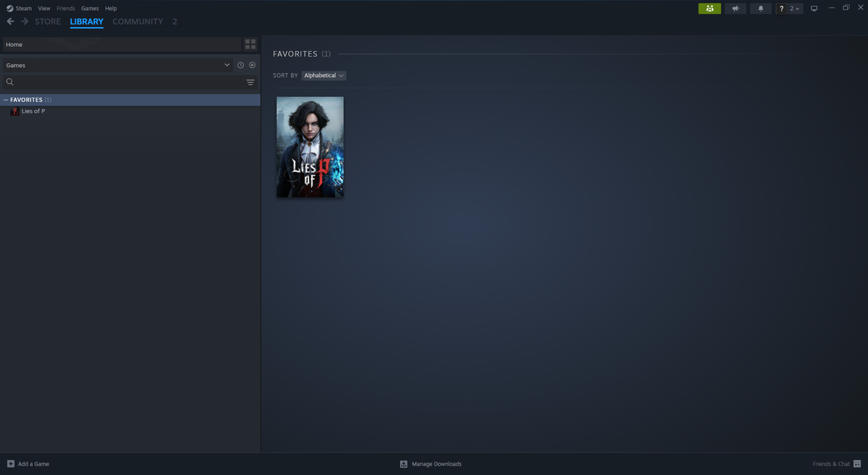868x475 pixels.
Task: Open collections grid view icon
Action: [x=250, y=44]
